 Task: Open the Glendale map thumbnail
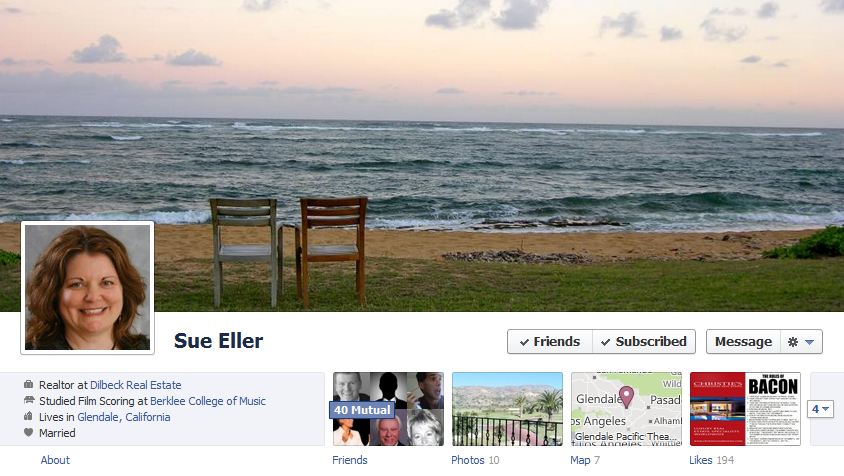(626, 409)
